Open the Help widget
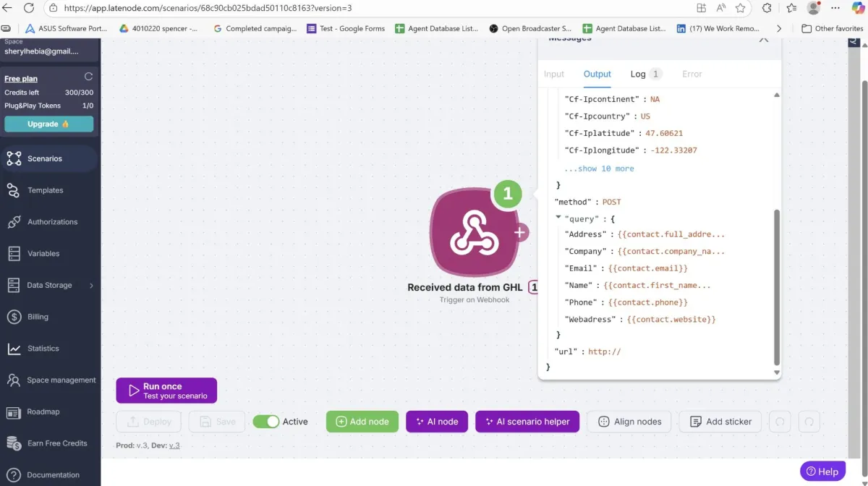The width and height of the screenshot is (868, 486). click(822, 472)
